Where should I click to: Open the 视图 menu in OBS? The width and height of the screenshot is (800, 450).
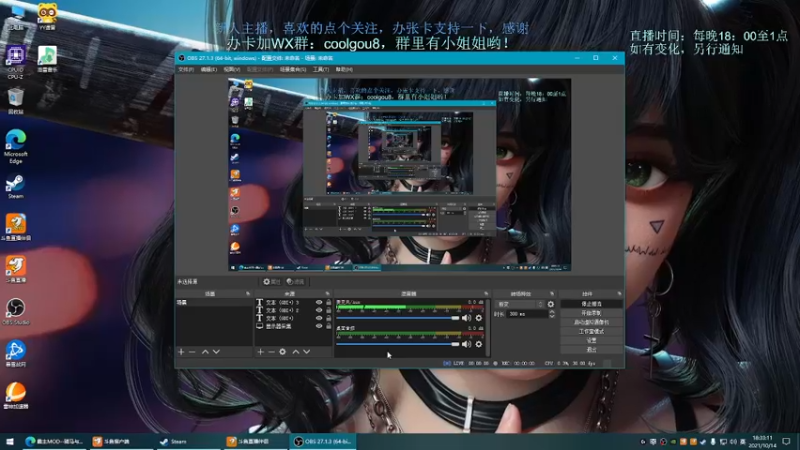(231, 69)
